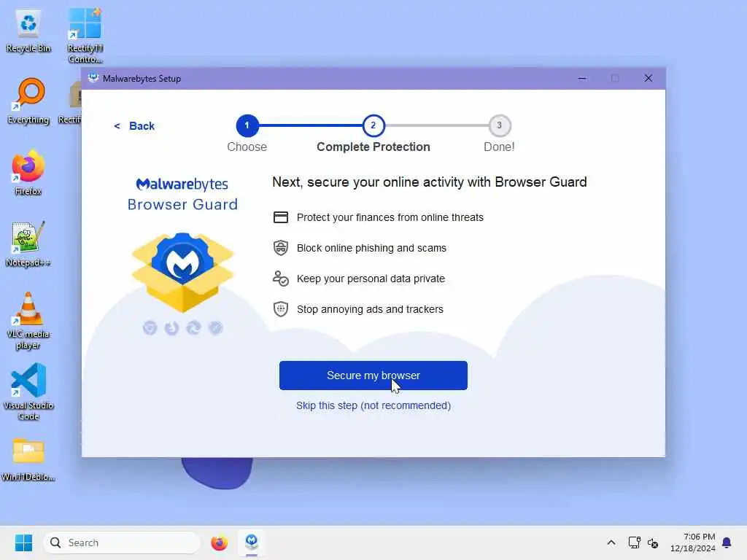Screen dimensions: 747x560
Task: Click the credit card finances icon
Action: point(281,217)
